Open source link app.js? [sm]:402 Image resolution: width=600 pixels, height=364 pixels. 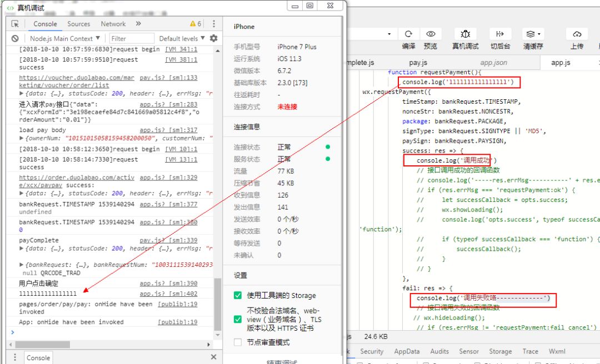click(x=168, y=294)
